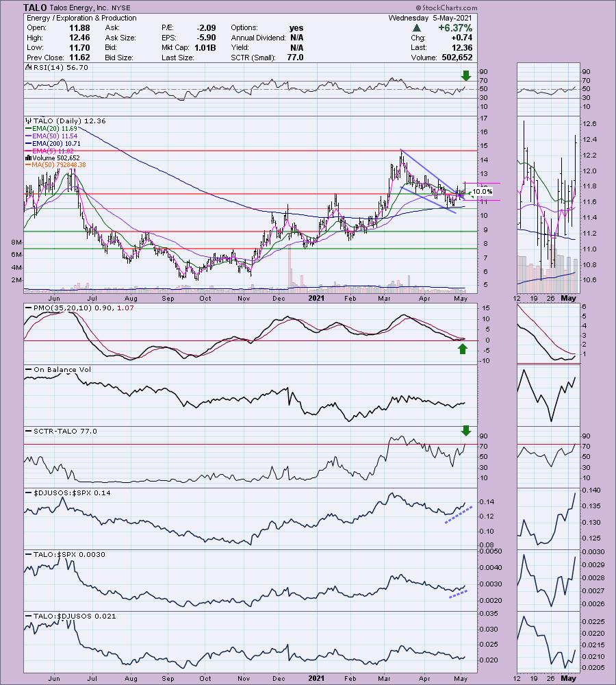Click the 'Yield:' label

coord(240,48)
